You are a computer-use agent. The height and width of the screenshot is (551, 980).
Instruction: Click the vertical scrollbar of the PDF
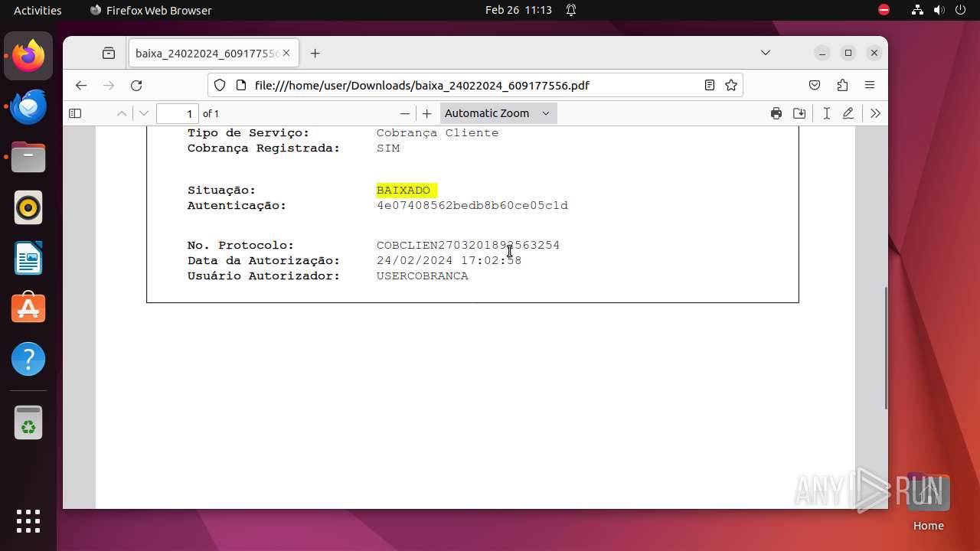[x=887, y=348]
